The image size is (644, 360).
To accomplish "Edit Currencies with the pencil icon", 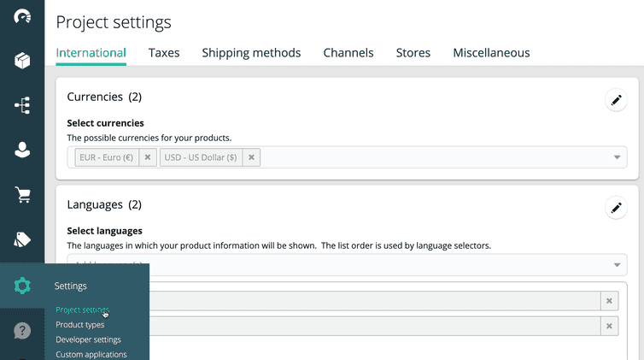I will [615, 100].
